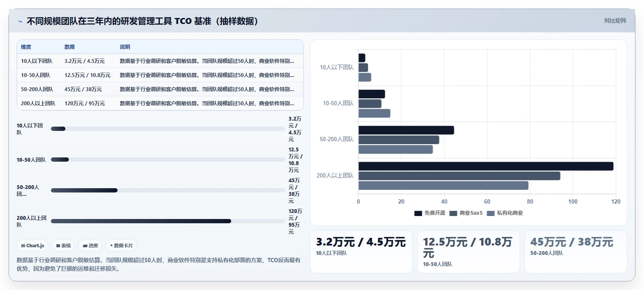644x290 pixels.
Task: Toggle the 商业SaaS legend entry
Action: point(466,213)
